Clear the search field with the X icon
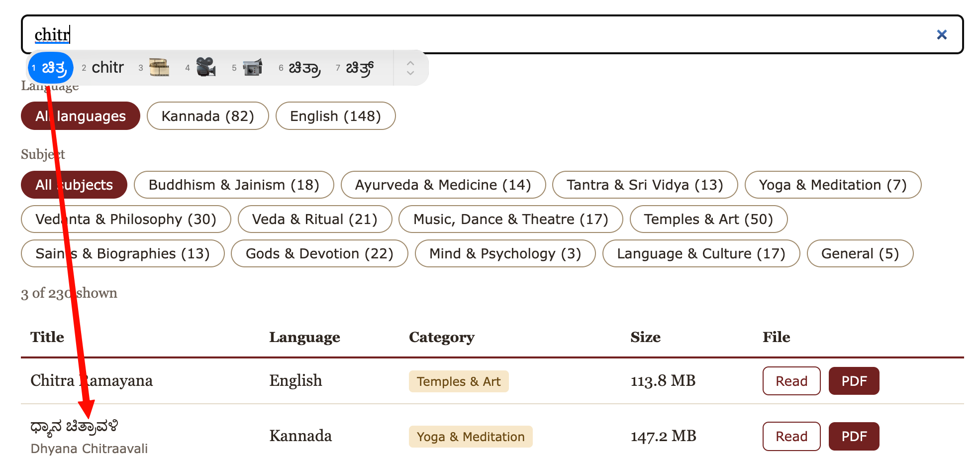 click(x=941, y=34)
